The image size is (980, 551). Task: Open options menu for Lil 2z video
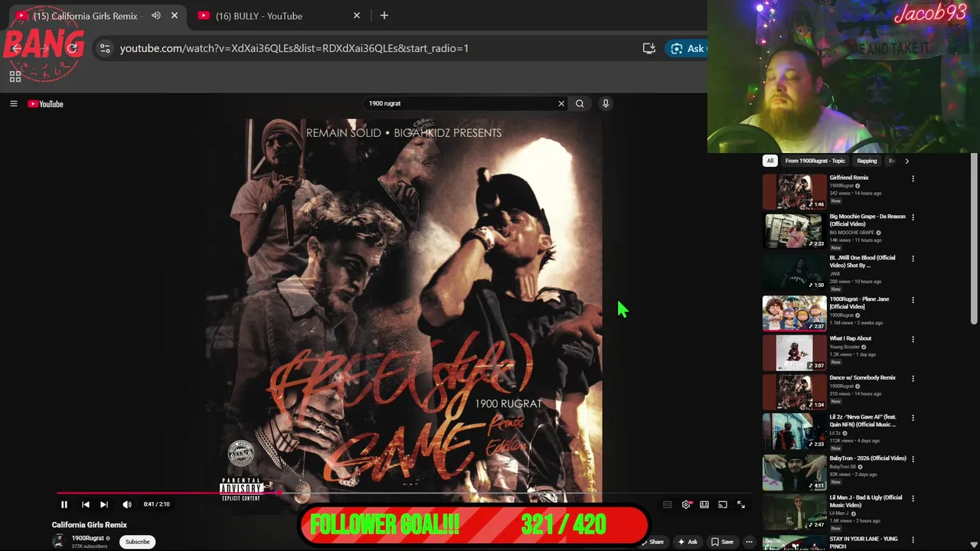[x=913, y=418]
